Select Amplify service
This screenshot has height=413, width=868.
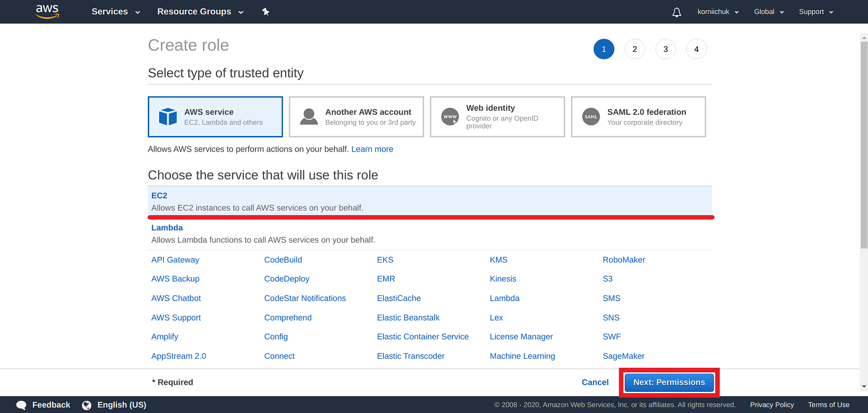click(x=164, y=337)
